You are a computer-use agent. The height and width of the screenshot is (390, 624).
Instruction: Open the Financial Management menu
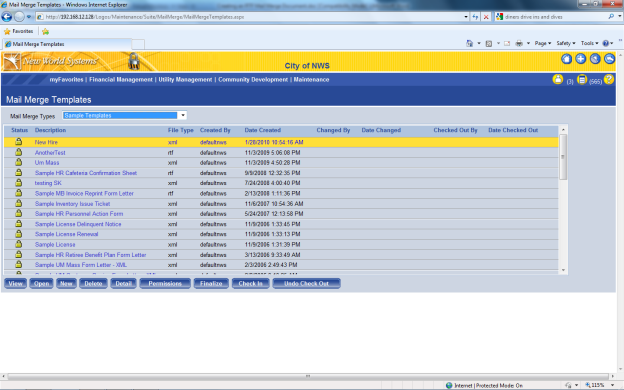[x=121, y=80]
